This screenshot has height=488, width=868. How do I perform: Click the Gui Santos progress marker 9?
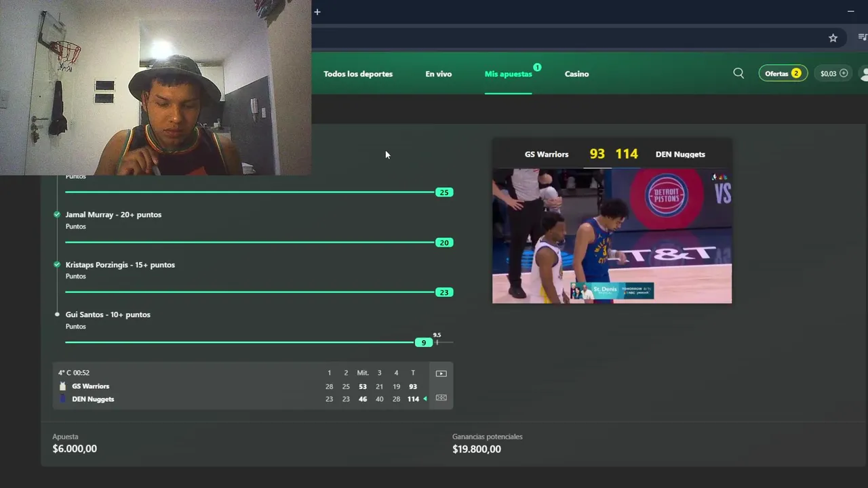pyautogui.click(x=423, y=342)
